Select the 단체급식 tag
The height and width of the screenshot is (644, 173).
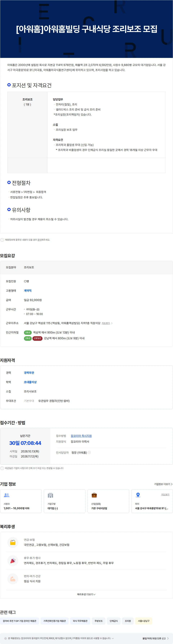(114, 621)
